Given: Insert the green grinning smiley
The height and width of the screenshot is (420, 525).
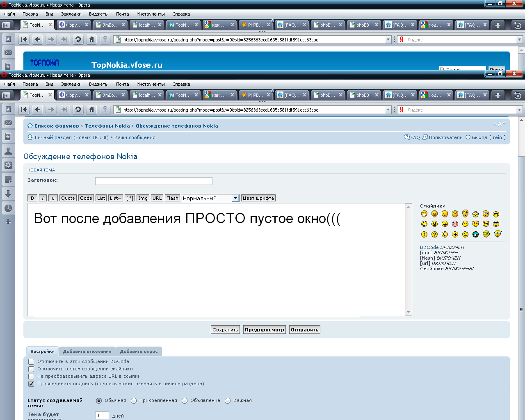Looking at the screenshot, I should (475, 234).
